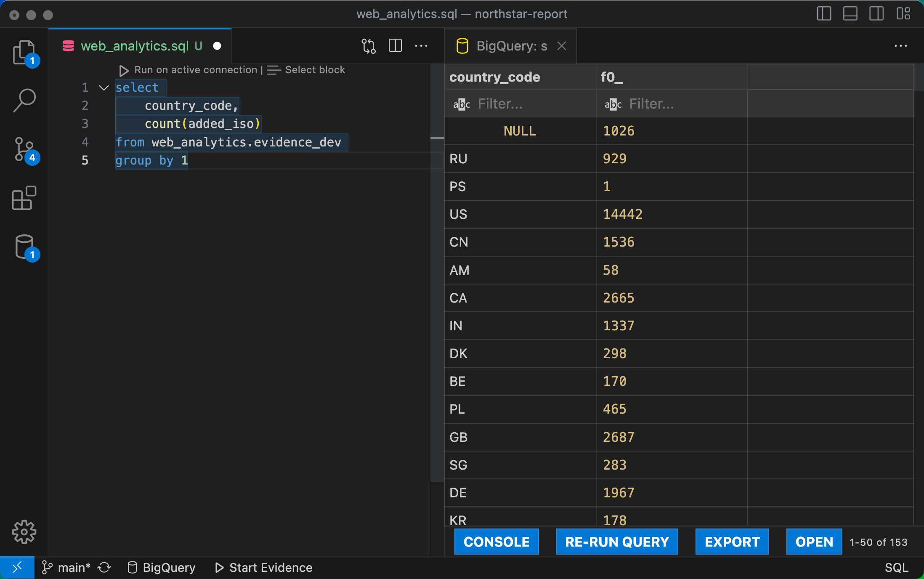Select the SG country code cell

520,465
